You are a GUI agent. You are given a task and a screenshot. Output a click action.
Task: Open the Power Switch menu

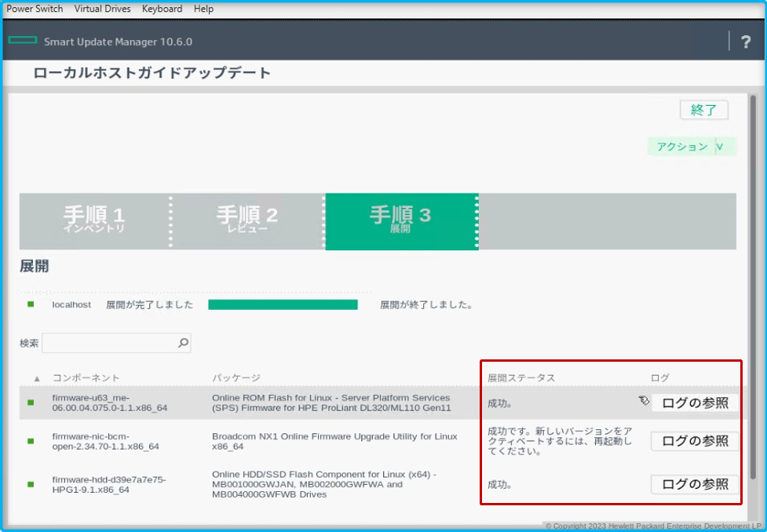point(35,9)
